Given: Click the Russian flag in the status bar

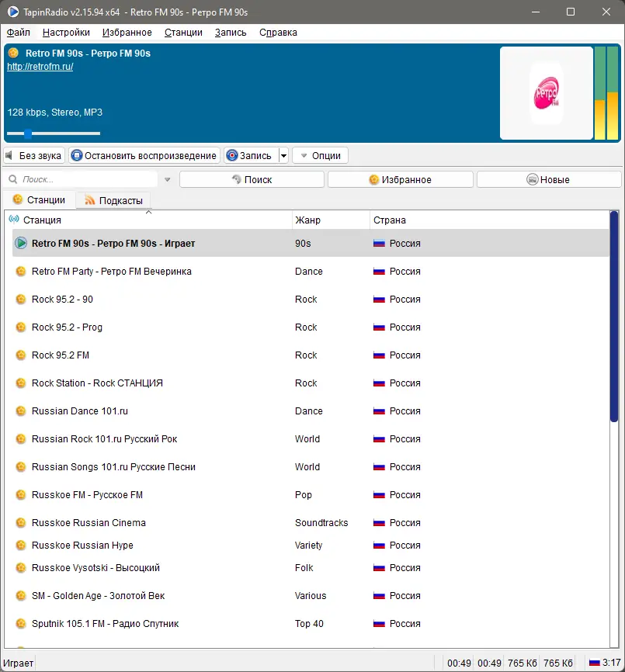Looking at the screenshot, I should pyautogui.click(x=595, y=663).
